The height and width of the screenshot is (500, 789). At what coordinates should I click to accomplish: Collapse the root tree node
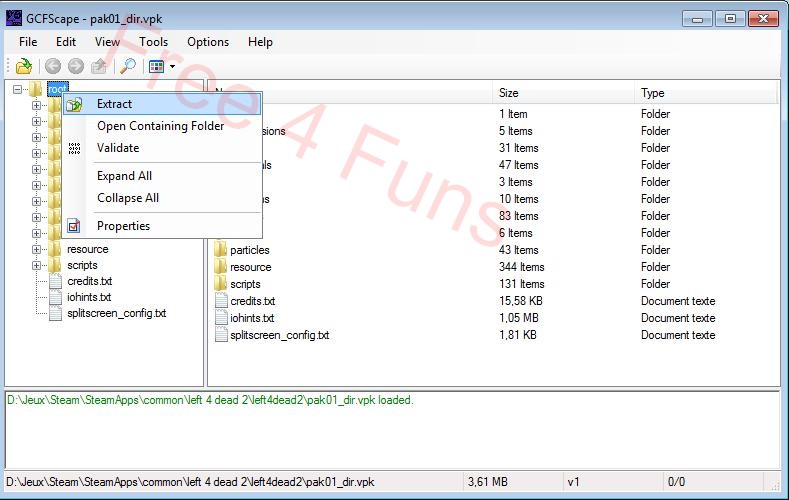coord(18,90)
